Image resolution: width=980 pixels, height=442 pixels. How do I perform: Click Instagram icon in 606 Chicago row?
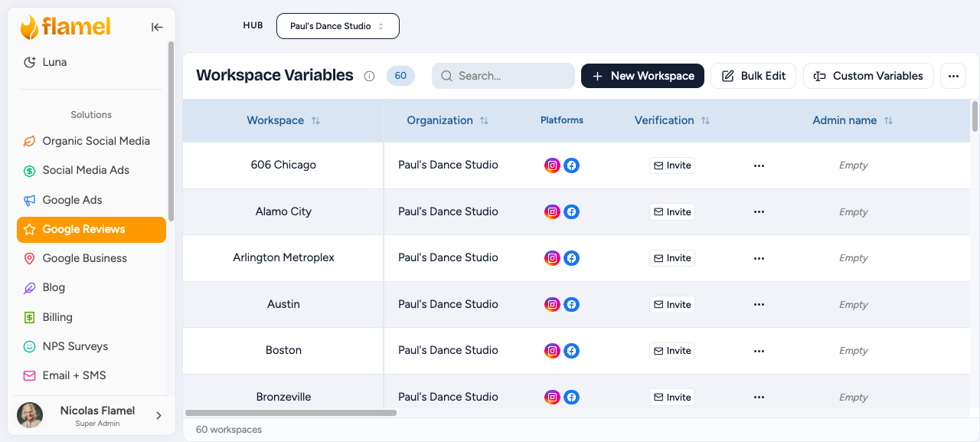click(552, 165)
